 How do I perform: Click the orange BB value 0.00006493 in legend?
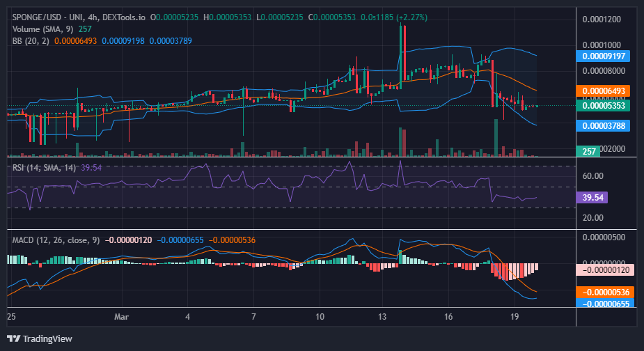tap(76, 40)
